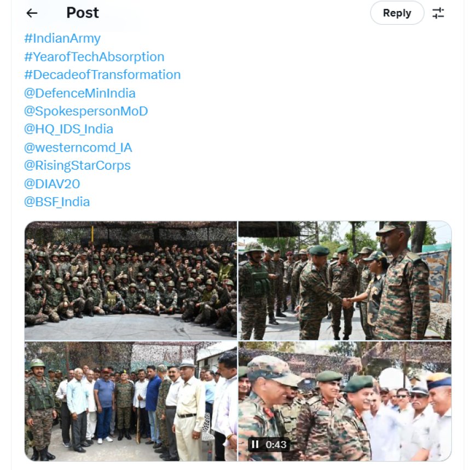Open the video of smiling officers
The image size is (476, 470).
(345, 402)
